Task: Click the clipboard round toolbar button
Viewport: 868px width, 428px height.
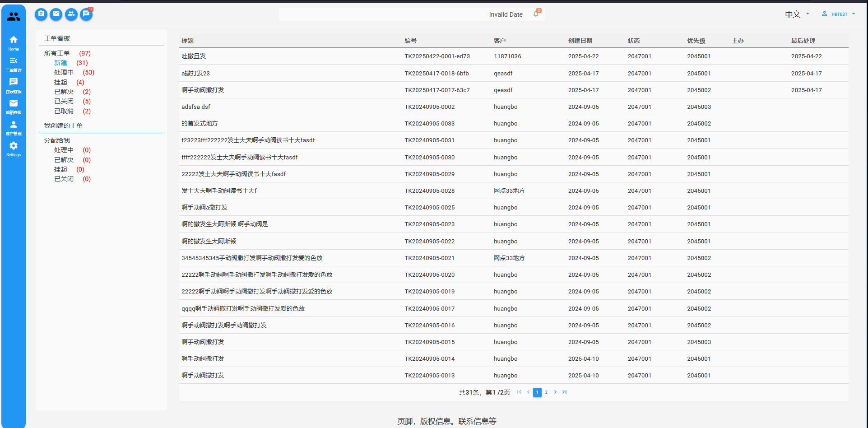Action: 41,14
